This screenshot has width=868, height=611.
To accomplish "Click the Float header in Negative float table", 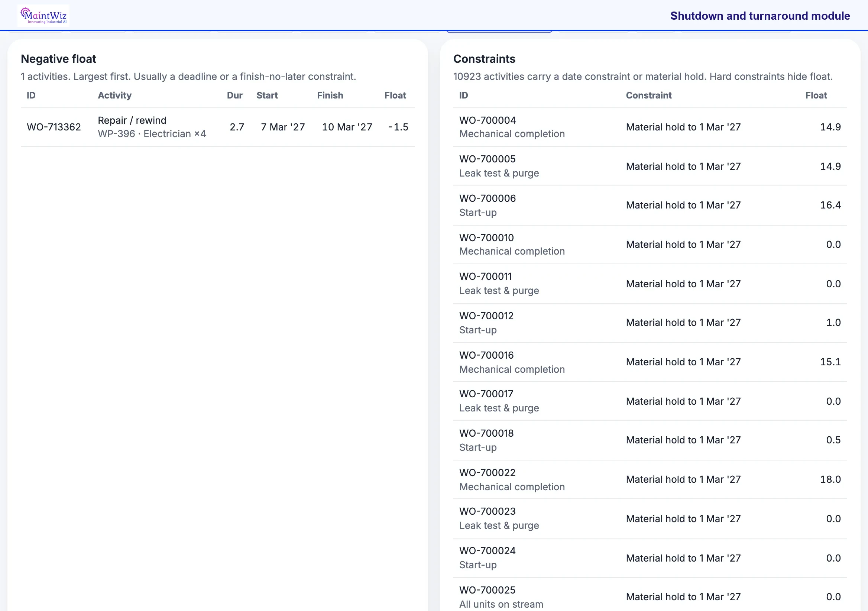I will pos(395,95).
